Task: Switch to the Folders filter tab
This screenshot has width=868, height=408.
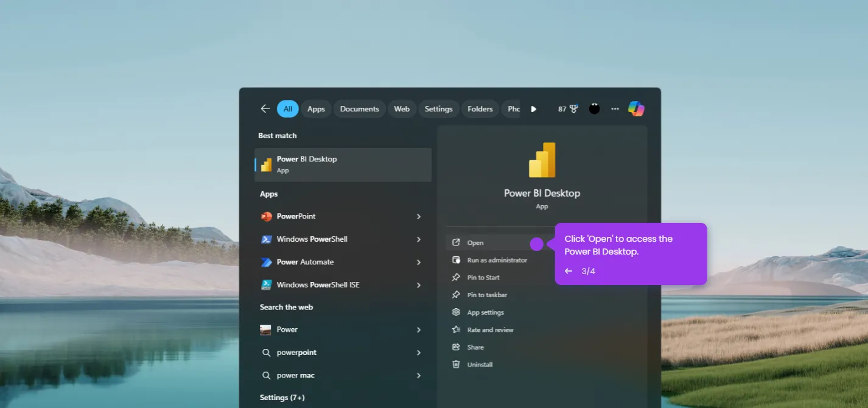Action: point(480,109)
